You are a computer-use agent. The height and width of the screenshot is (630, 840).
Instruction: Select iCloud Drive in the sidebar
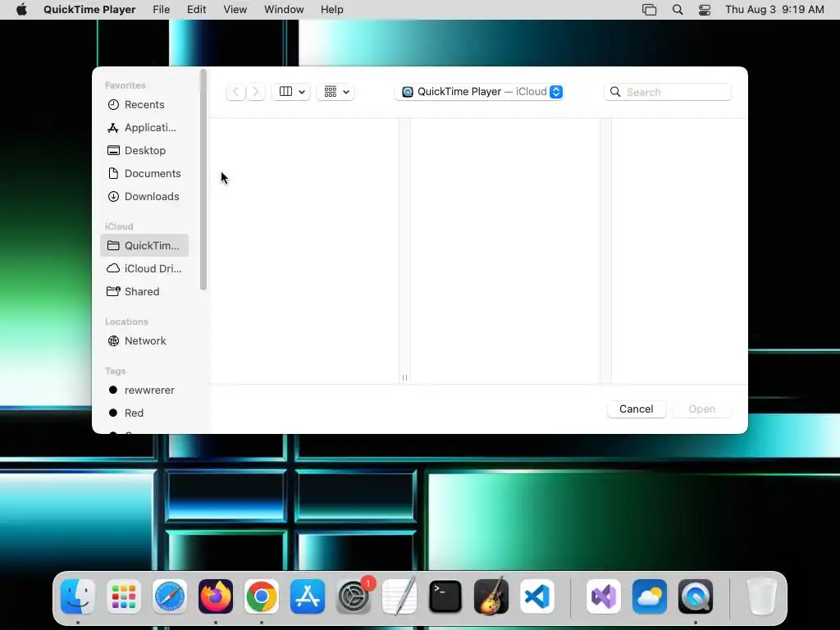pos(144,268)
